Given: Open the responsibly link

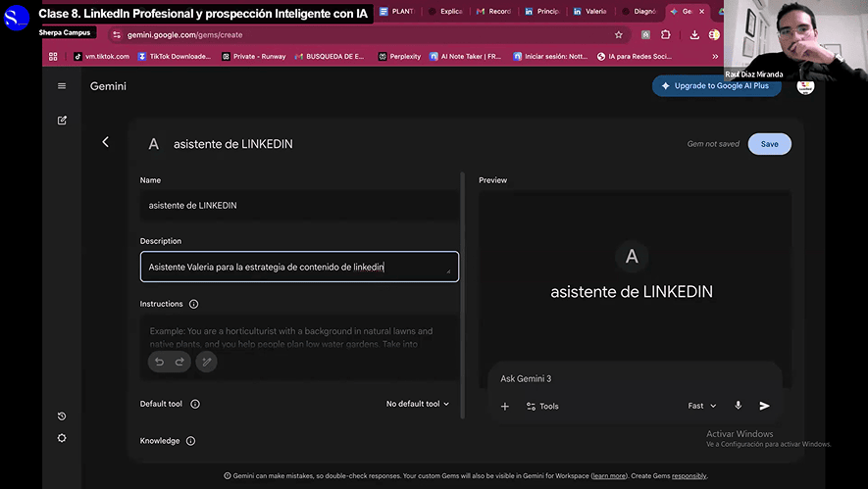Looking at the screenshot, I should pos(689,475).
